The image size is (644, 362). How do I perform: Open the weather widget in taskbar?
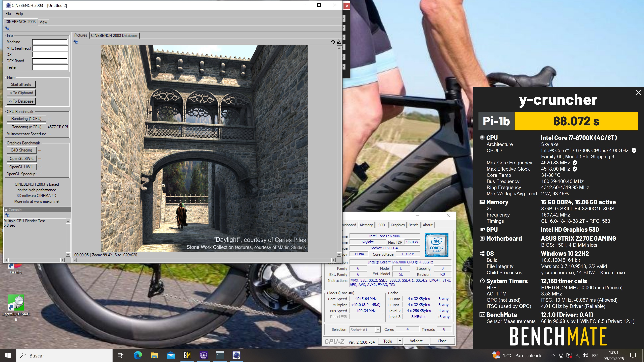[x=517, y=355]
